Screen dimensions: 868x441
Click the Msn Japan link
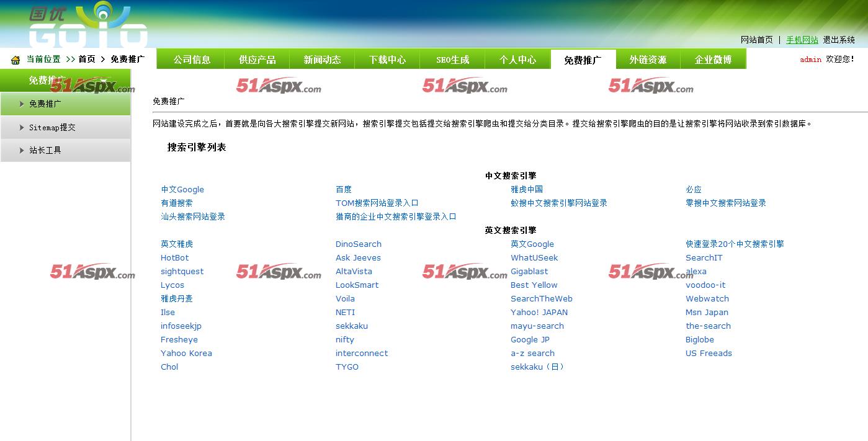tap(707, 313)
